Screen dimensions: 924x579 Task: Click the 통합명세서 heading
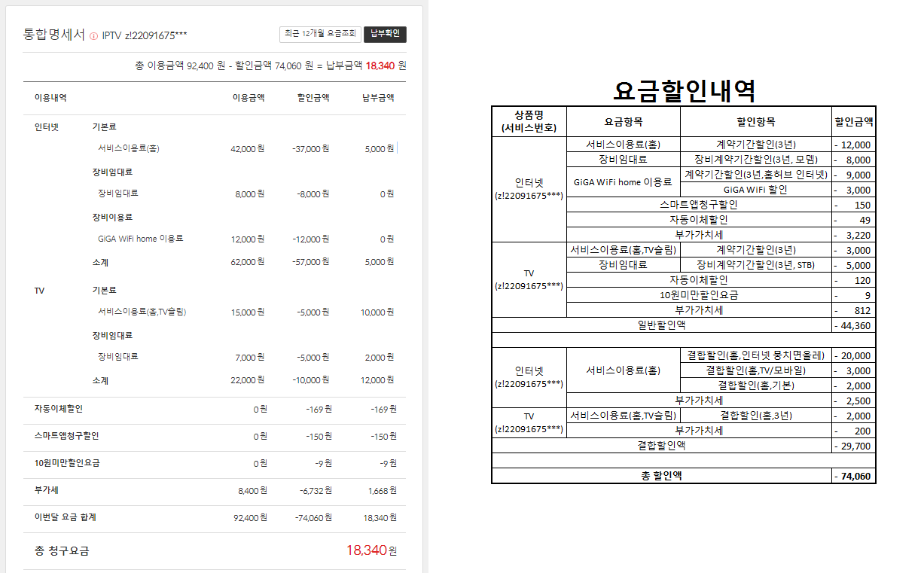tap(54, 35)
